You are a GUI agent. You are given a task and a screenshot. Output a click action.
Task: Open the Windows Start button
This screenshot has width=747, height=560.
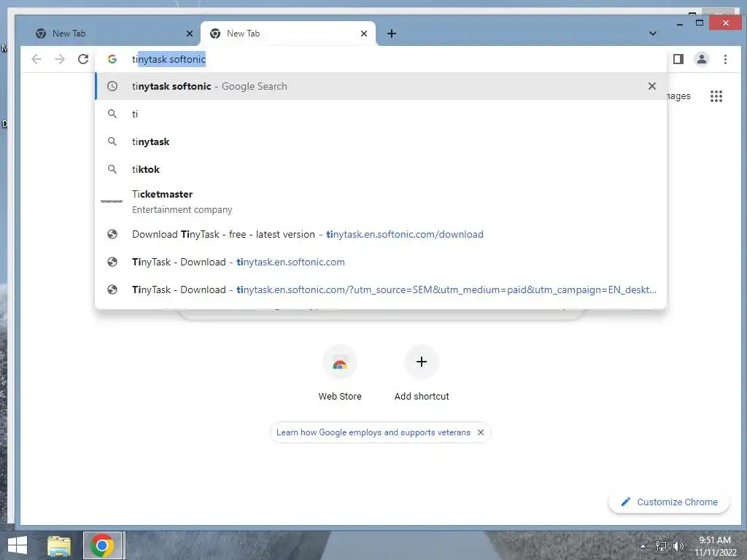point(18,545)
